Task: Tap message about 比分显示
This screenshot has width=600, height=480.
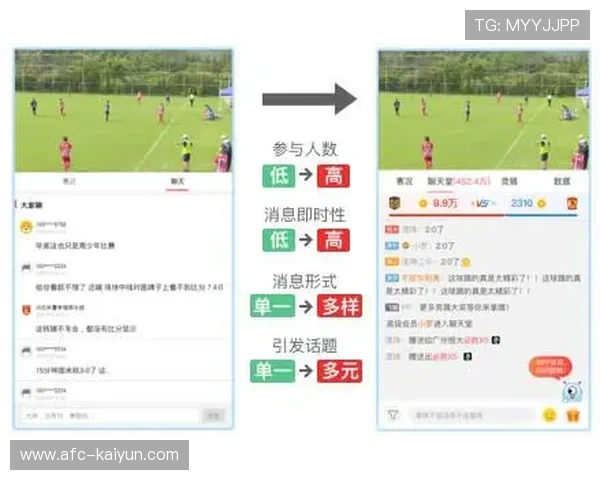Action: click(x=86, y=329)
